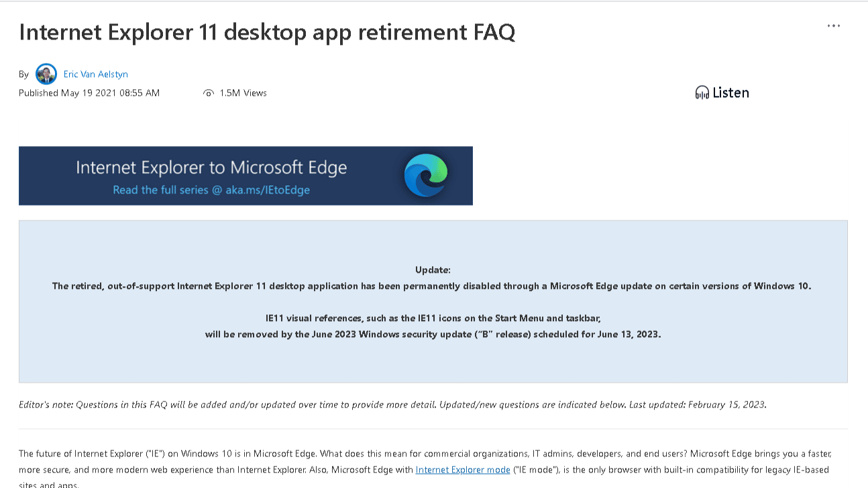Click the Editor's note italic text
Screen dimensions: 868x488
coord(392,405)
